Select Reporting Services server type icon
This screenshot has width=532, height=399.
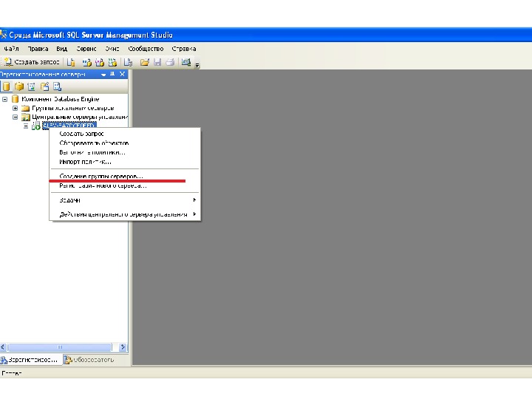click(32, 86)
